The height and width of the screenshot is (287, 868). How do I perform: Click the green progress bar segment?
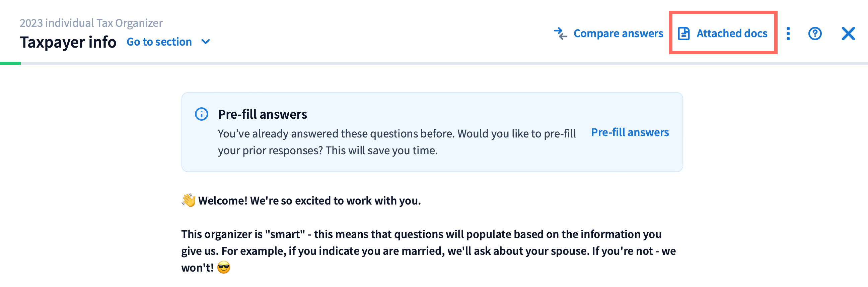click(10, 63)
